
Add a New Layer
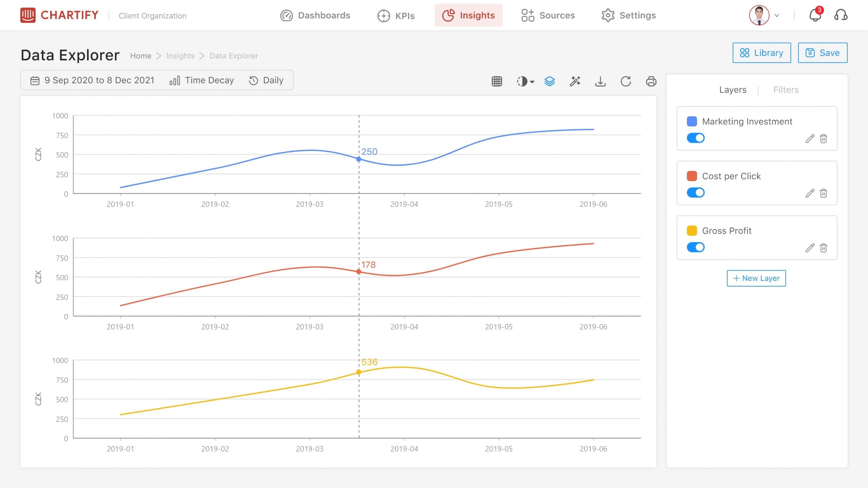pos(756,278)
